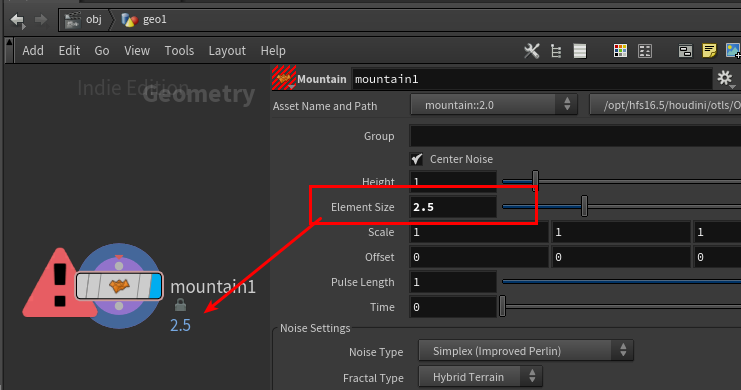
Task: Click the Pulse Length value field
Action: [x=453, y=282]
